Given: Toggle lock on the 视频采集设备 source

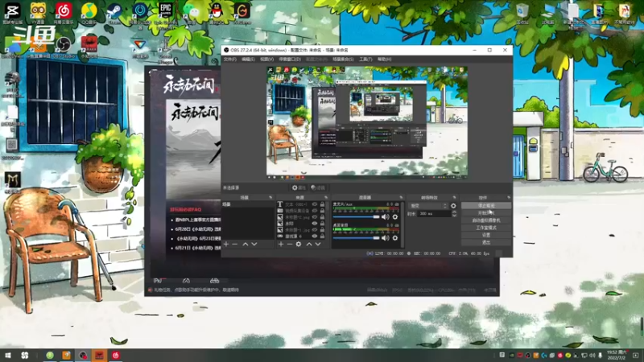Looking at the screenshot, I should point(323,211).
